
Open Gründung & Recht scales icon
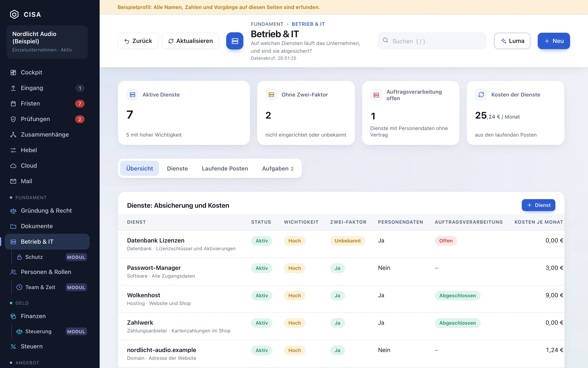(x=13, y=211)
